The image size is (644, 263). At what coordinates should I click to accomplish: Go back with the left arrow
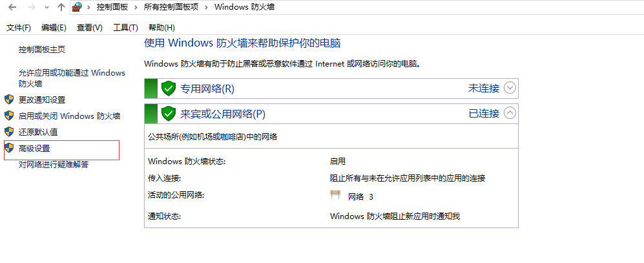pos(13,7)
